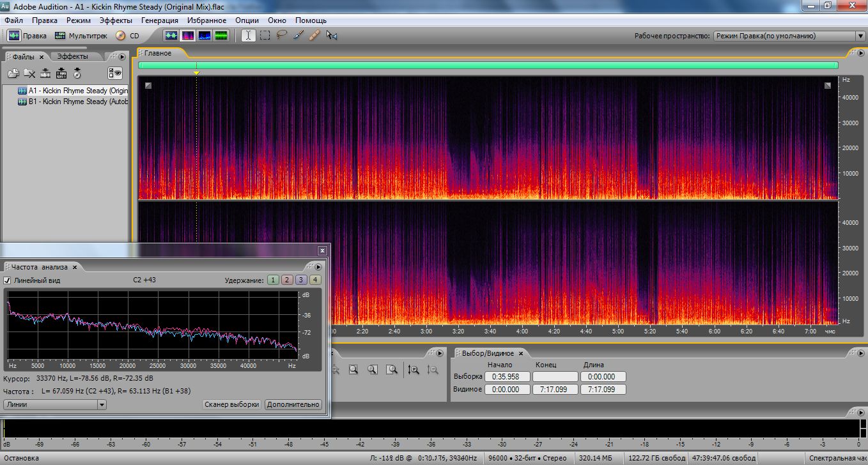Open the Эффекты menu
Screen dimensions: 868x465
point(116,20)
